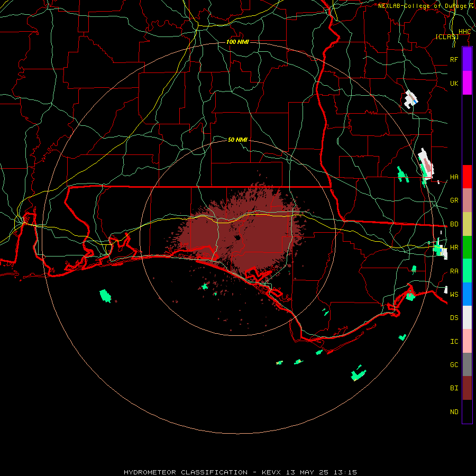The height and width of the screenshot is (476, 476).
Task: Select the pink-brown GR legend swatch
Action: pos(467,200)
